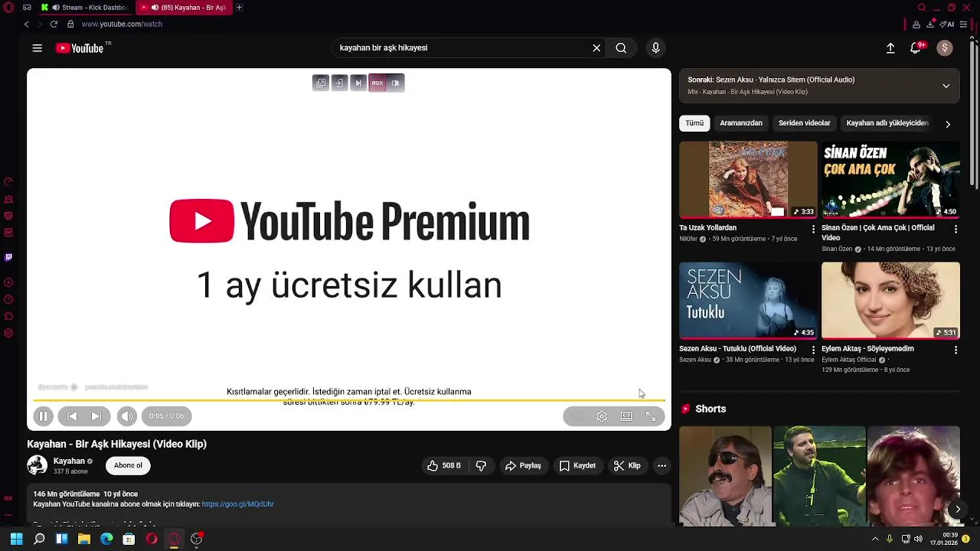
Task: Toggle theater mode in the player
Action: coord(626,416)
